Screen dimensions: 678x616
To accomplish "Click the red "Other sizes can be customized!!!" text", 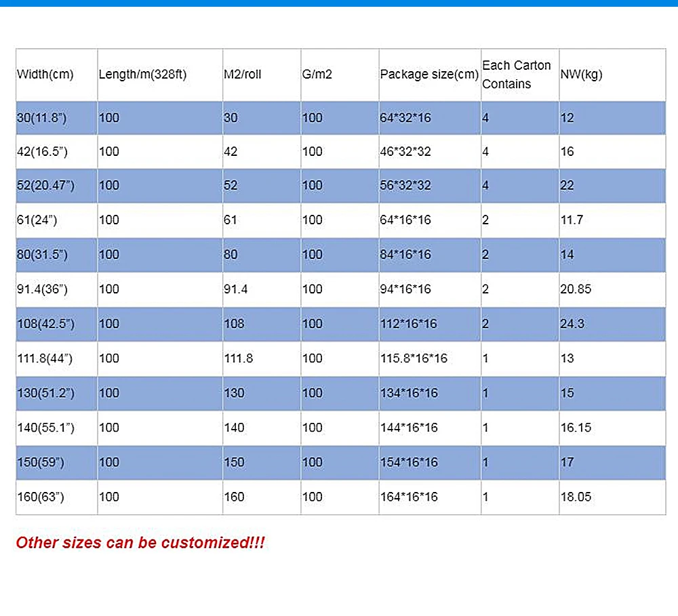I will click(x=140, y=543).
